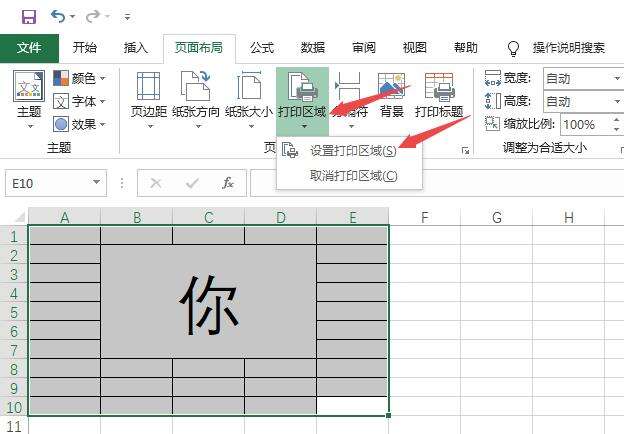The width and height of the screenshot is (624, 434).
Task: Click the 操作说明搜索 search field
Action: 569,48
